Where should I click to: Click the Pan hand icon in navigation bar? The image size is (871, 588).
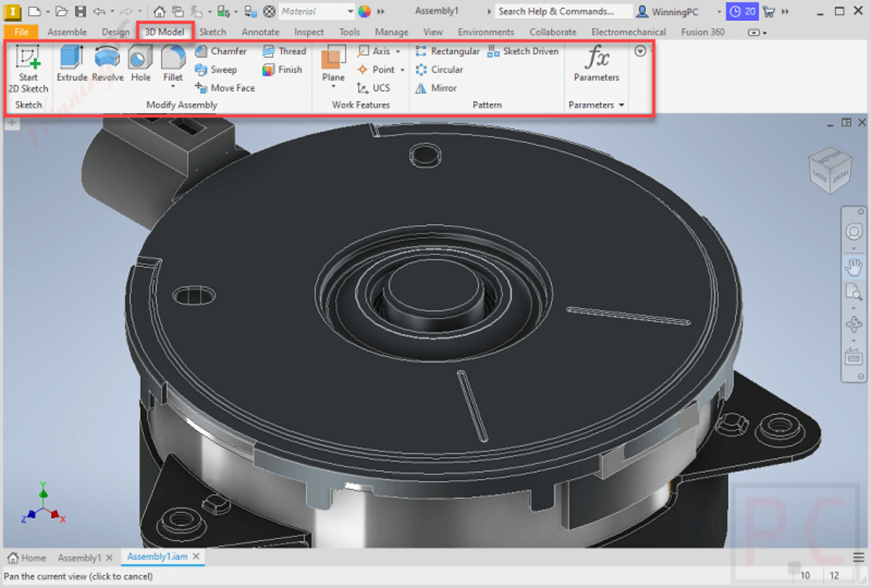tap(854, 266)
